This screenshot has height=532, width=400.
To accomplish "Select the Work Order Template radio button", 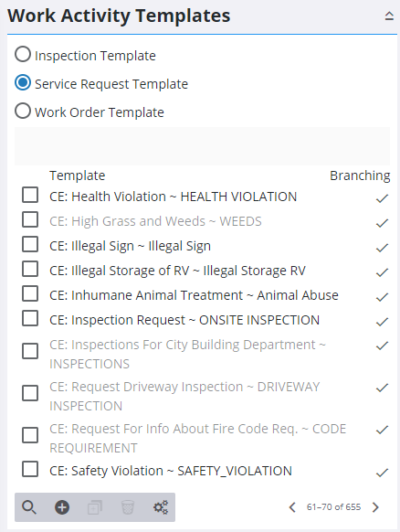I will tap(23, 111).
